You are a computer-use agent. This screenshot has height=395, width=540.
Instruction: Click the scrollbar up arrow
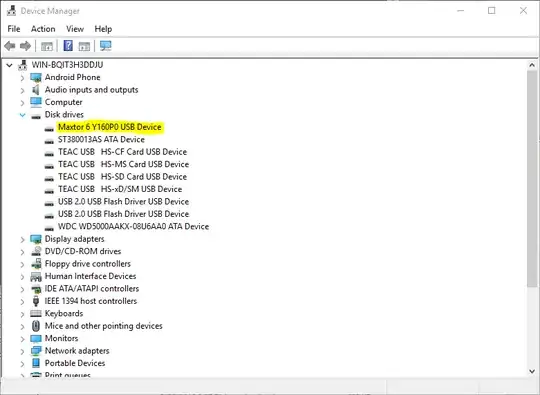532,65
